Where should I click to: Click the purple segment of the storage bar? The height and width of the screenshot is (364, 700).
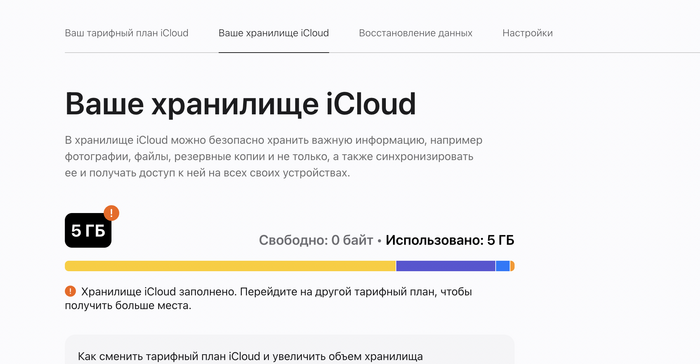point(446,266)
